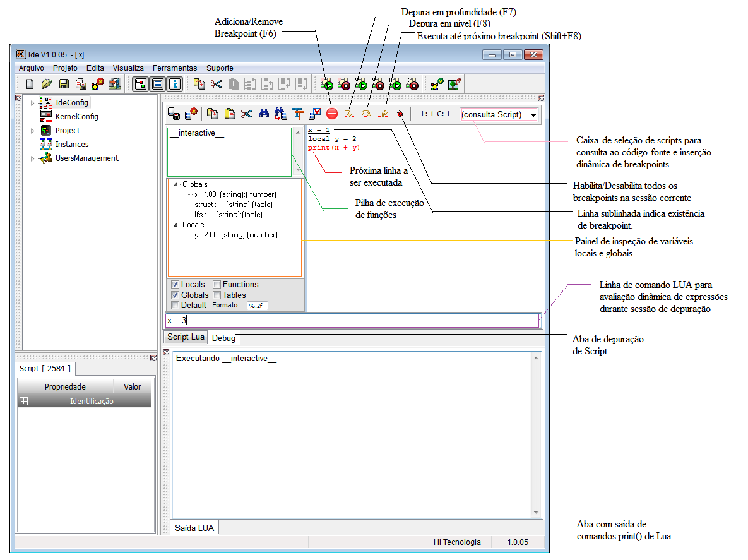Screen dimensions: 748x560
Task: Save with the floppy disk icon
Action: pyautogui.click(x=64, y=85)
